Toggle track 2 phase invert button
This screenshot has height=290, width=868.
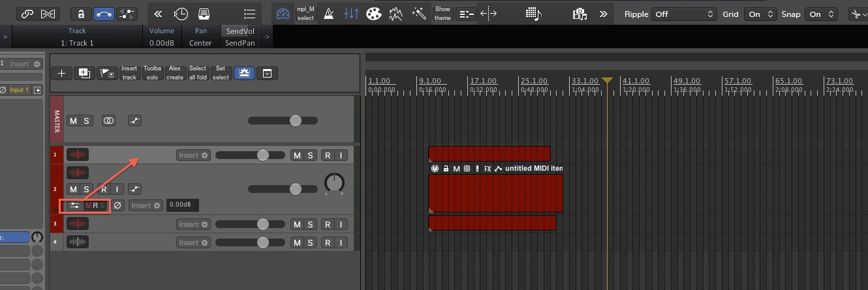pos(117,205)
